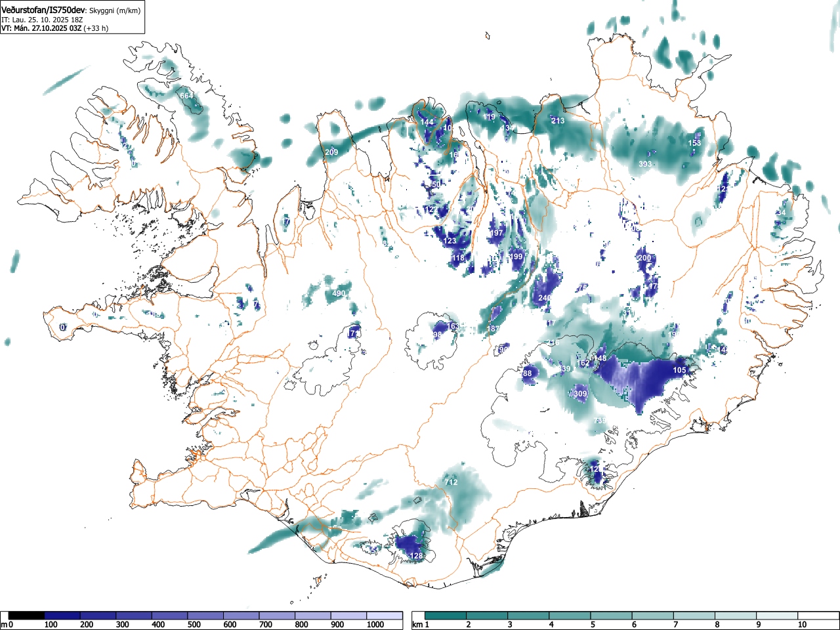Image resolution: width=840 pixels, height=630 pixels.
Task: Click the '10' tick label on the km legend
Action: tap(802, 625)
